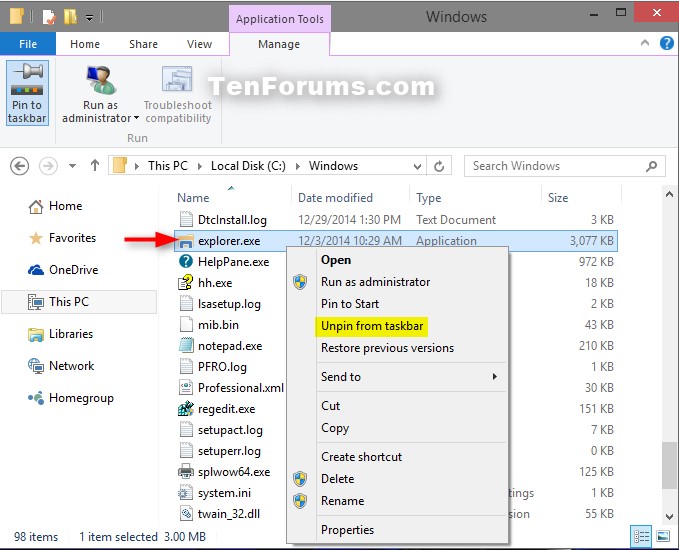Choose Pin to Start in context menu

(x=350, y=304)
